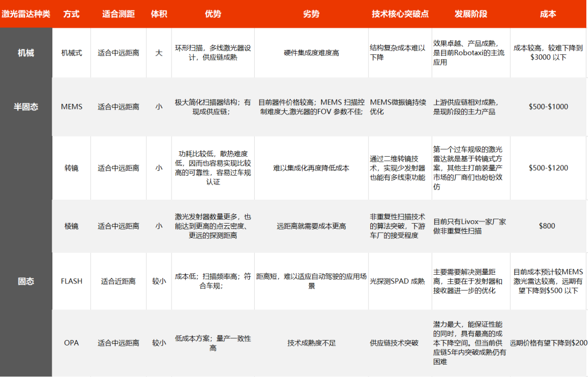Select the 劣势 column header
The image size is (588, 377).
(311, 14)
